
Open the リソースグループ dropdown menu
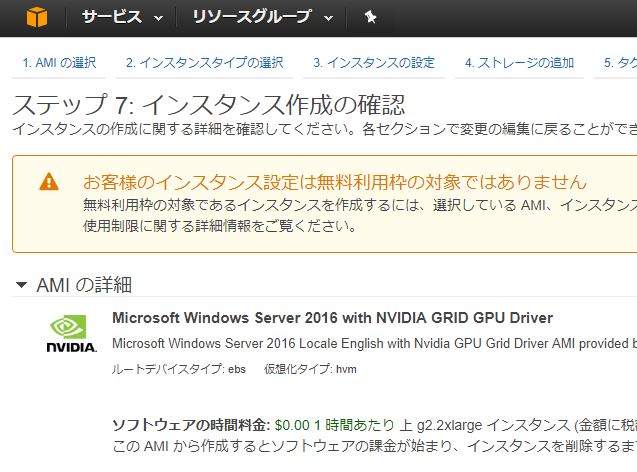(x=262, y=17)
